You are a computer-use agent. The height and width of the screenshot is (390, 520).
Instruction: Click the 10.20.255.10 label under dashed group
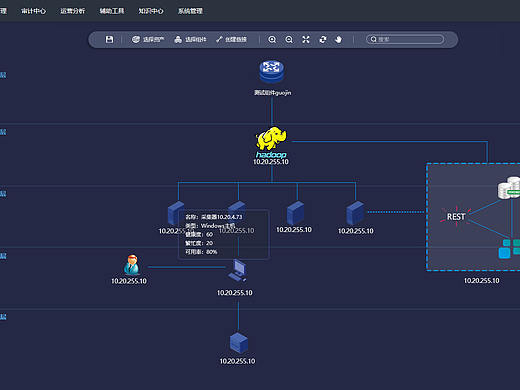click(x=482, y=281)
